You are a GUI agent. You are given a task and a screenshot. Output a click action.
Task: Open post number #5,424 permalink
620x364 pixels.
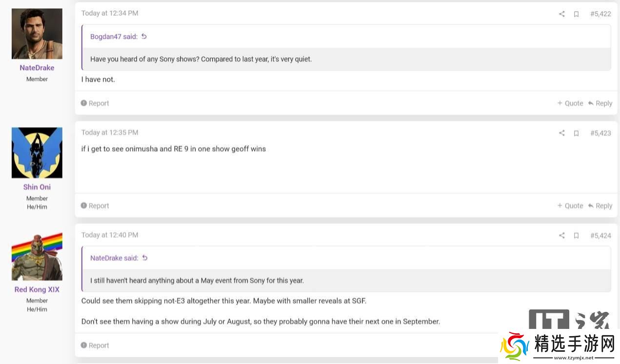[600, 235]
